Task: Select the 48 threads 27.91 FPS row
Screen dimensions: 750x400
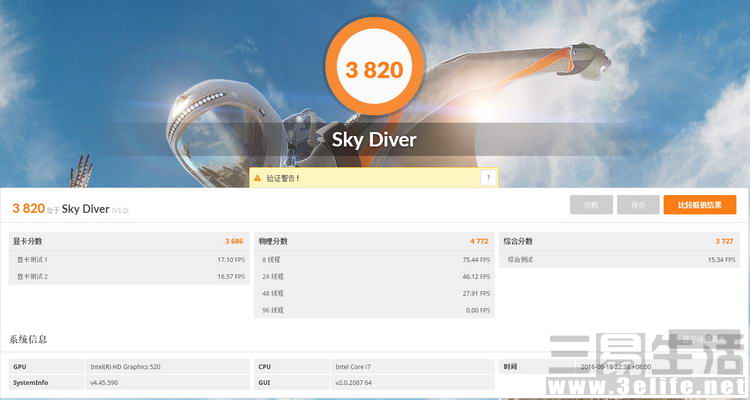Action: click(x=374, y=293)
